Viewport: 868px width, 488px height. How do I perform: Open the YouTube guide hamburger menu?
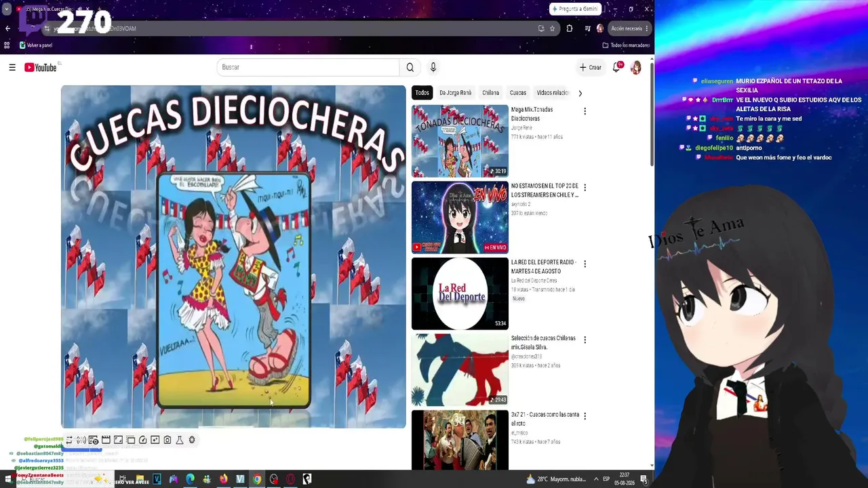[12, 67]
